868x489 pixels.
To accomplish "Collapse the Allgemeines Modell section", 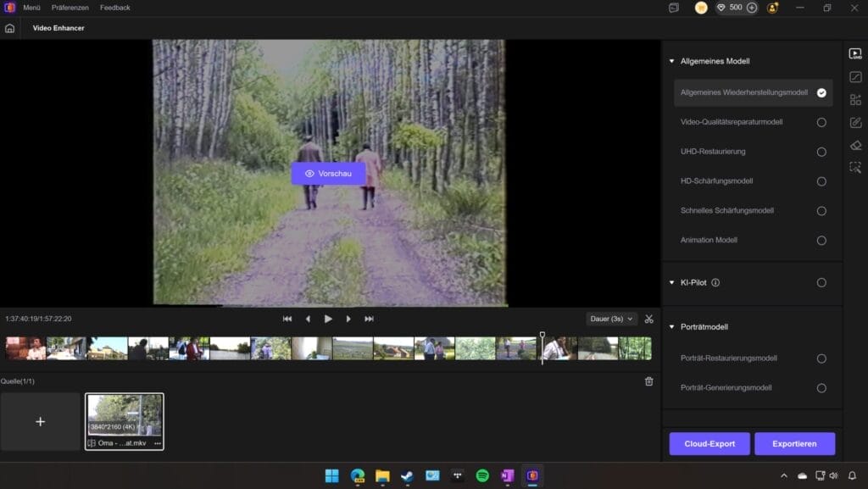I will (x=671, y=61).
